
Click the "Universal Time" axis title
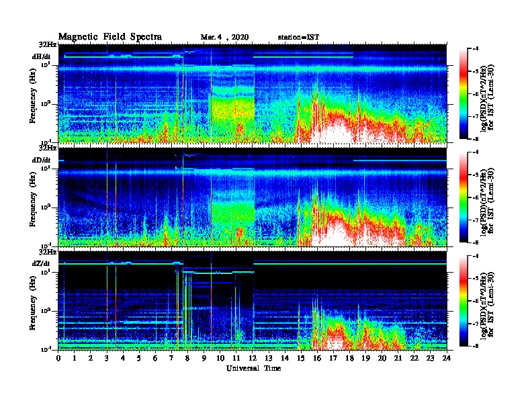click(x=253, y=368)
